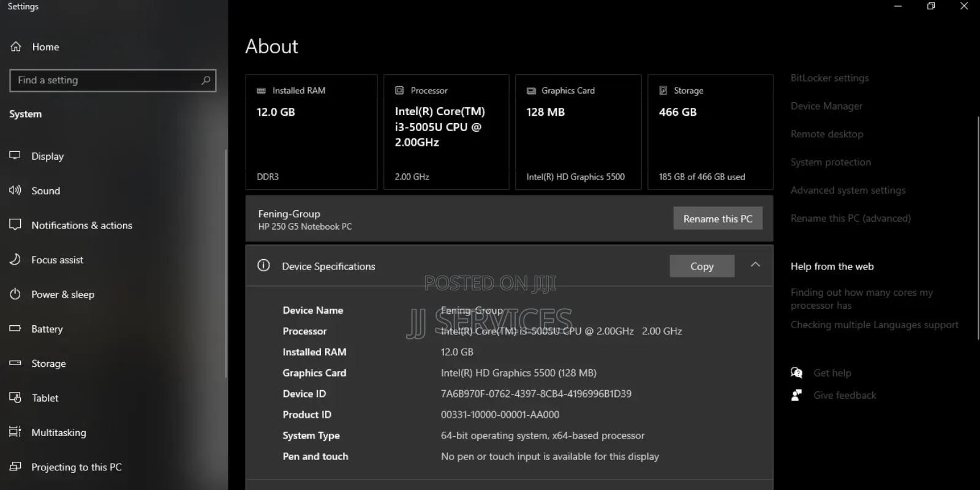Click the Tablet icon
Screen dimensions: 980x490
tap(15, 398)
